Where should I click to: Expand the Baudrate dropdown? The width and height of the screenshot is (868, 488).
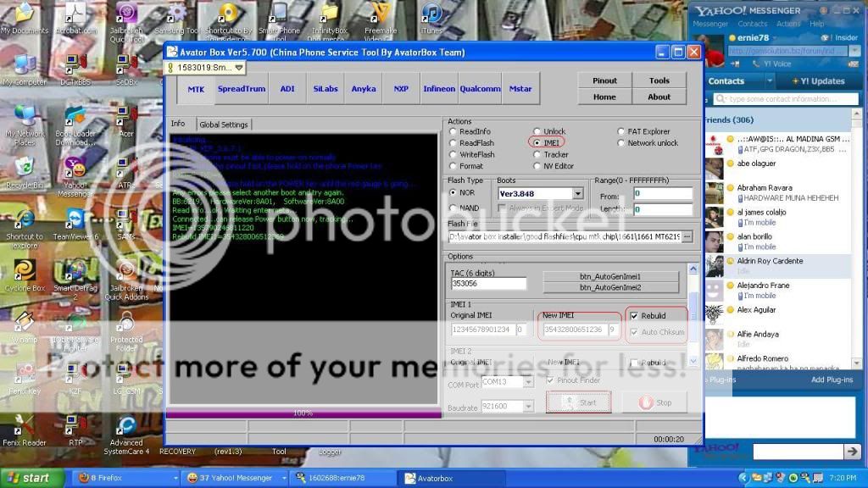click(x=528, y=408)
